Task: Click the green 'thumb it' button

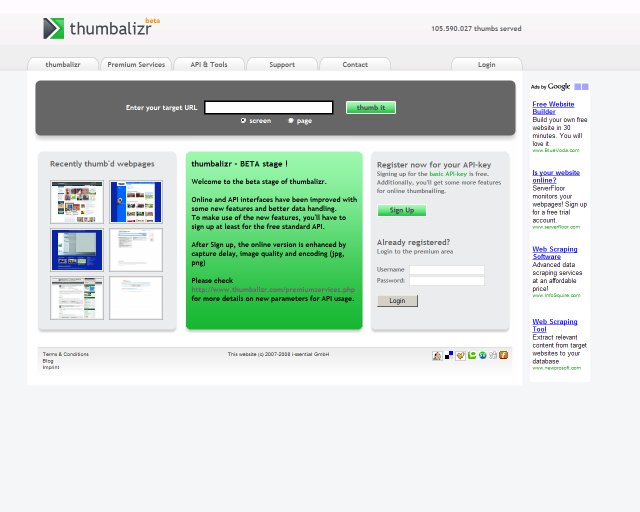Action: tap(371, 107)
